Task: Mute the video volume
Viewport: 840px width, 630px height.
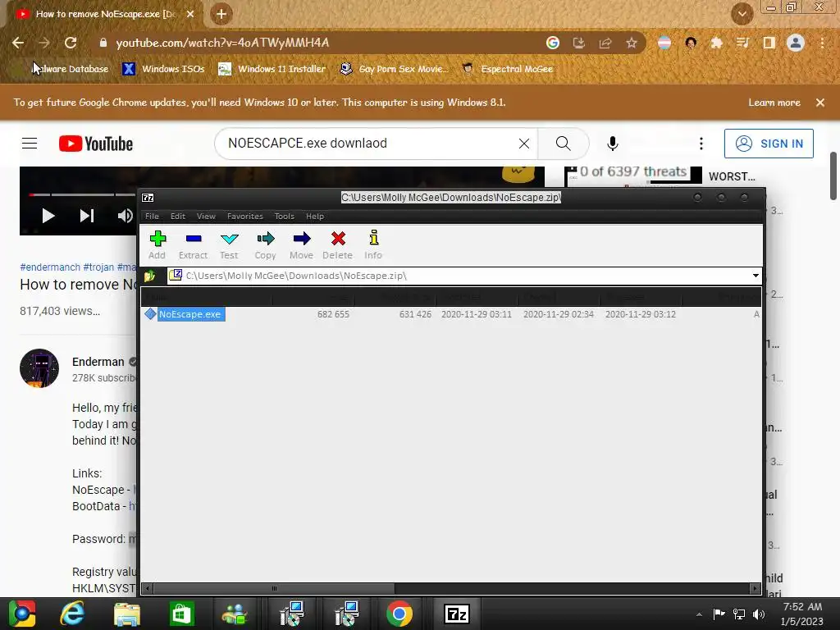Action: (126, 216)
